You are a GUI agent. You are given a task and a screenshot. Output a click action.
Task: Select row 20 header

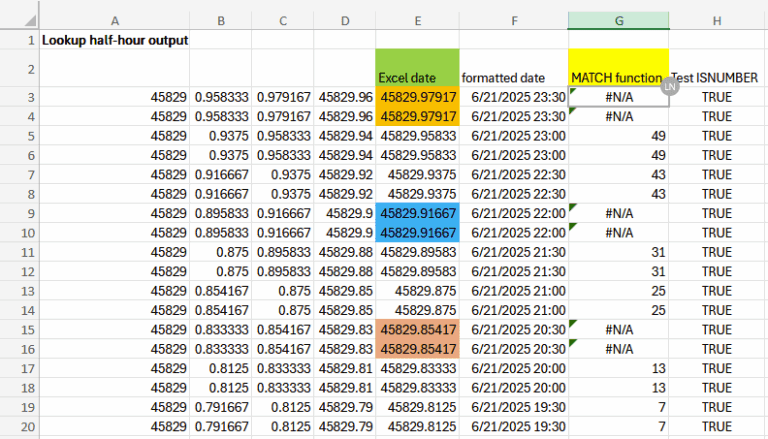(x=20, y=426)
